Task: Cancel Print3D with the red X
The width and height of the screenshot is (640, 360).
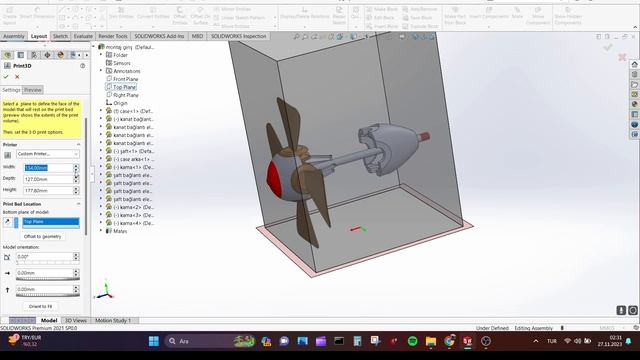Action: (x=17, y=77)
